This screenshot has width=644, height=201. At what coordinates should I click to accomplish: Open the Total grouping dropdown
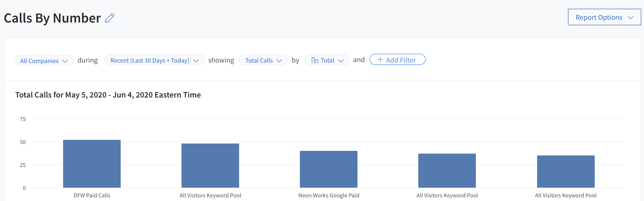327,60
